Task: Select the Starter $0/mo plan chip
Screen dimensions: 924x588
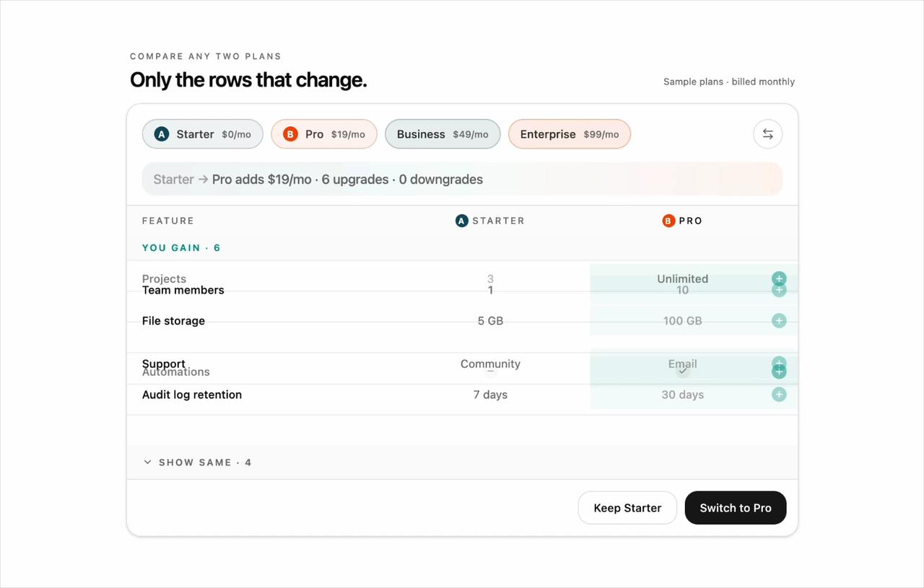Action: click(202, 134)
